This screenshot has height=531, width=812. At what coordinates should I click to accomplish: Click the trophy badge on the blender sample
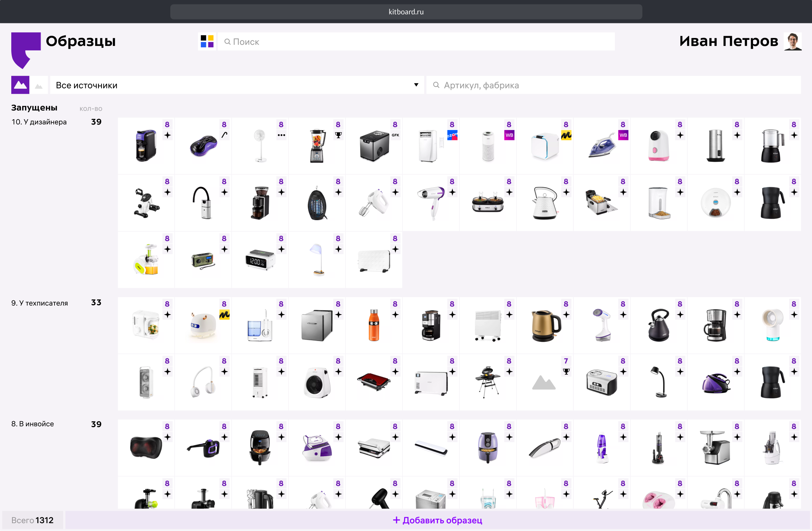pyautogui.click(x=338, y=135)
